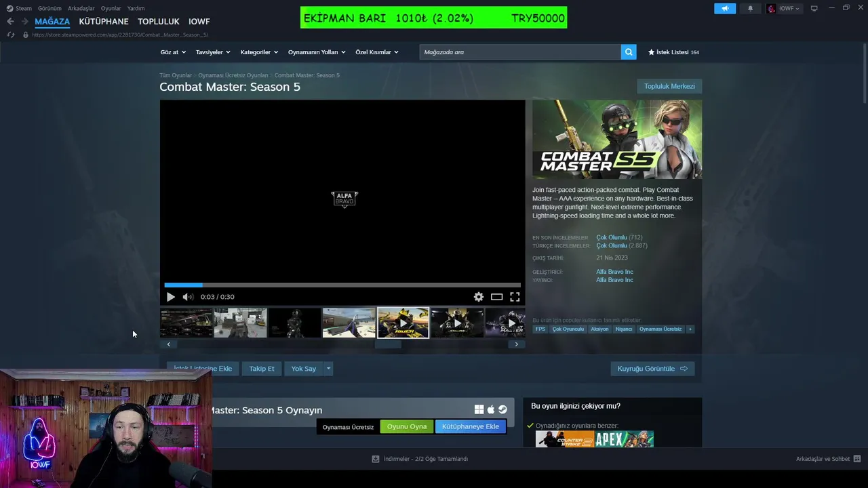868x488 pixels.
Task: Expand the Tavsiyeler menu
Action: click(213, 52)
